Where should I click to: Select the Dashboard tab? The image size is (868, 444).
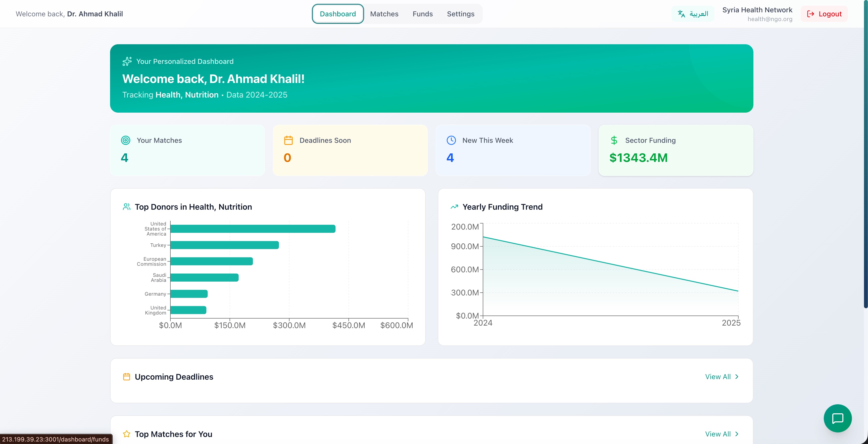click(x=338, y=14)
